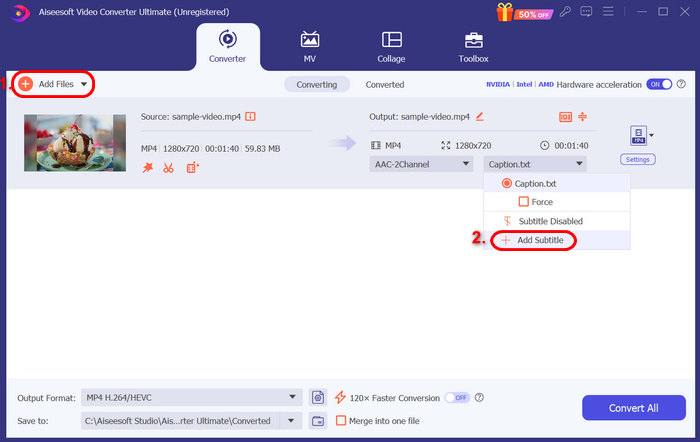Open the save folder icon
This screenshot has height=442, width=700.
pos(318,421)
